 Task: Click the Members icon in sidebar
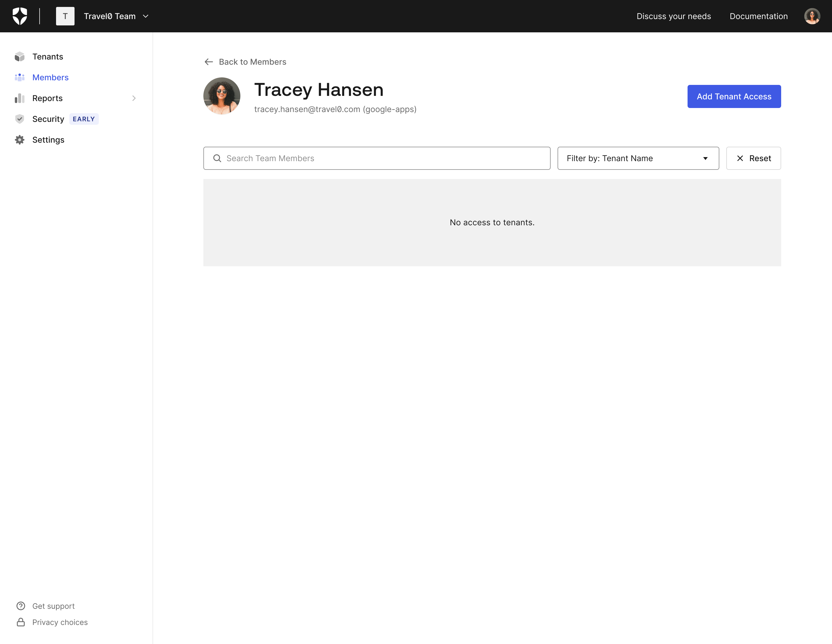coord(20,77)
